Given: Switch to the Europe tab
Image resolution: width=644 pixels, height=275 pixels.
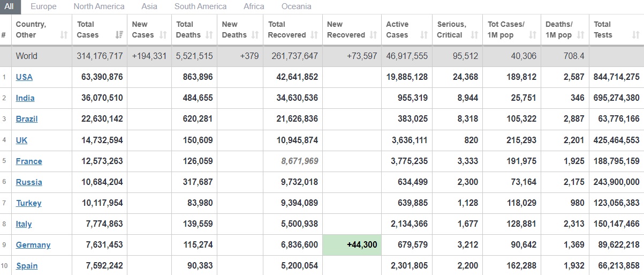Looking at the screenshot, I should click(x=43, y=6).
